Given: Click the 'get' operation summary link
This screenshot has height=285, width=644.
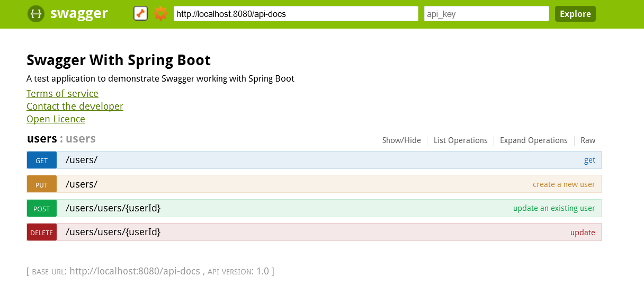Looking at the screenshot, I should (589, 161).
